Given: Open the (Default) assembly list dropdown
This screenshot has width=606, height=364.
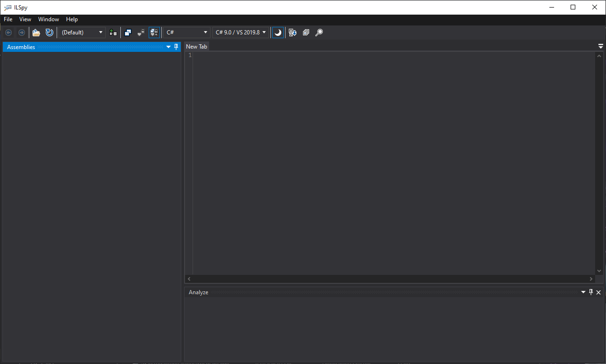Looking at the screenshot, I should tap(82, 33).
